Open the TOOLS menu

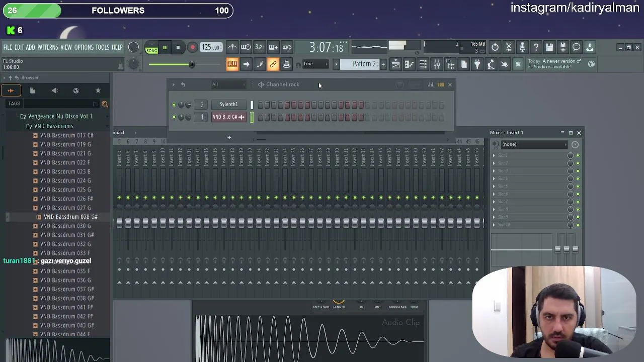coord(103,47)
